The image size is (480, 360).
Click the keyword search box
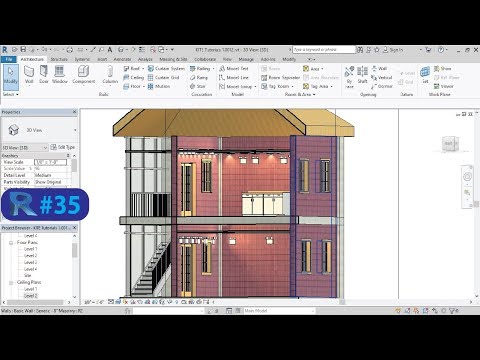tap(324, 50)
